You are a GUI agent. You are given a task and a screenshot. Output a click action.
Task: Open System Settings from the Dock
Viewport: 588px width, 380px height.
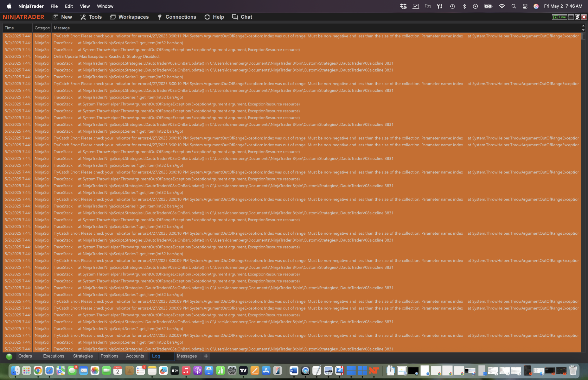232,370
